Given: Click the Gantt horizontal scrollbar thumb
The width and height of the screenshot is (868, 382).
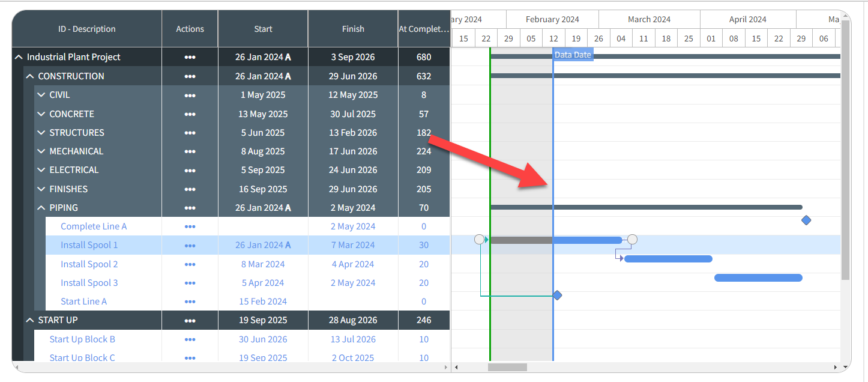Looking at the screenshot, I should (x=507, y=367).
